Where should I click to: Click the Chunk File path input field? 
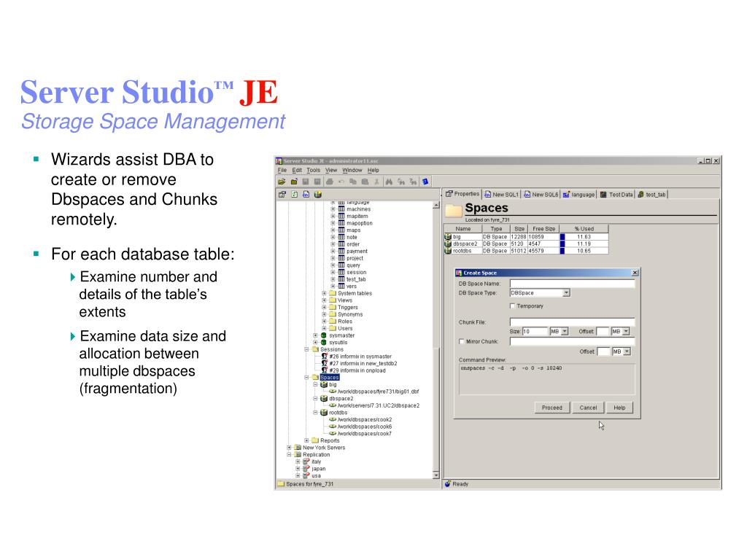coord(572,322)
